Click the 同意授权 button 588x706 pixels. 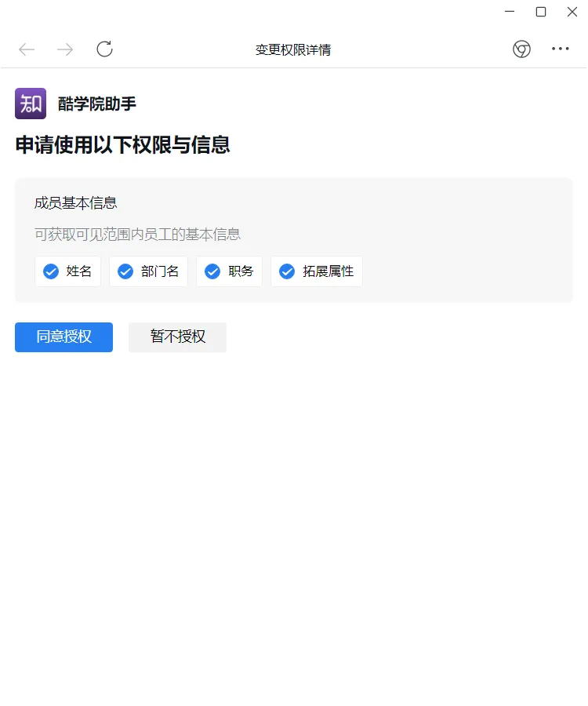tap(64, 337)
